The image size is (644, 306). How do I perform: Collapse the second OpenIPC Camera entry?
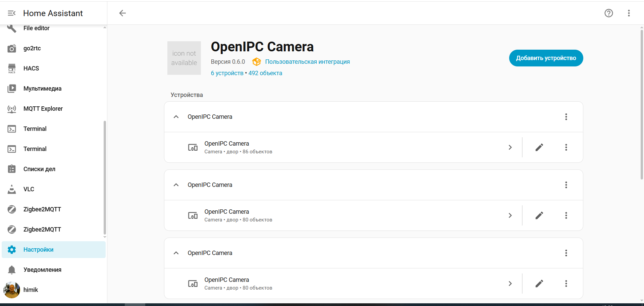pyautogui.click(x=176, y=185)
